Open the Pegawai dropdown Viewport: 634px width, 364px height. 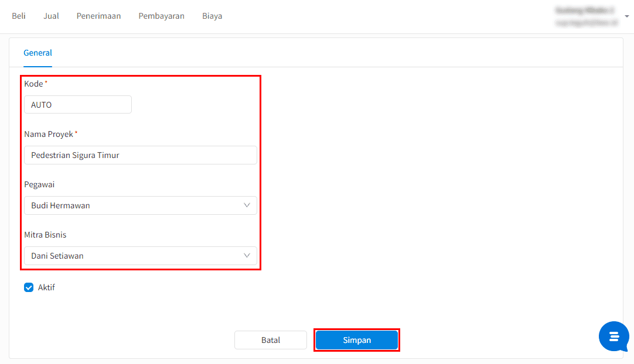point(140,205)
